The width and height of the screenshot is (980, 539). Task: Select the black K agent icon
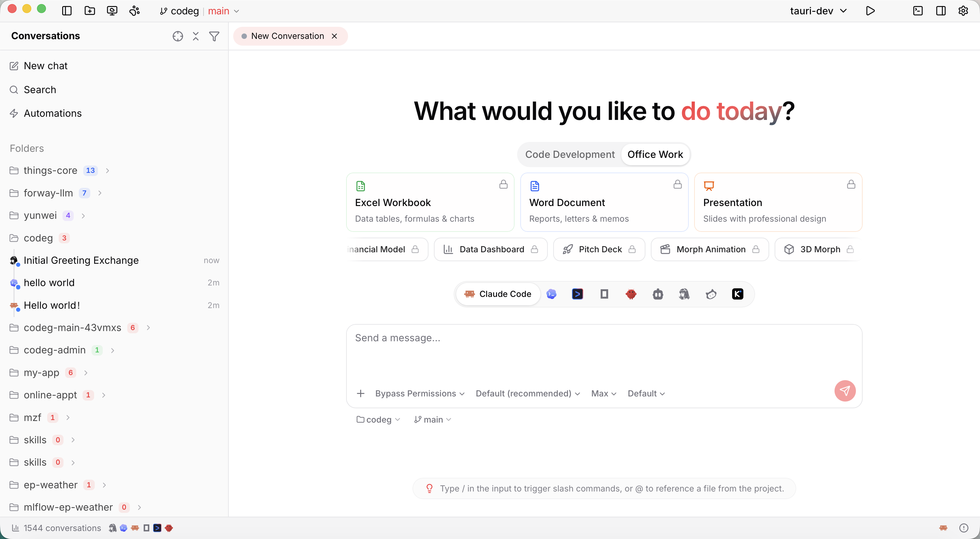737,294
